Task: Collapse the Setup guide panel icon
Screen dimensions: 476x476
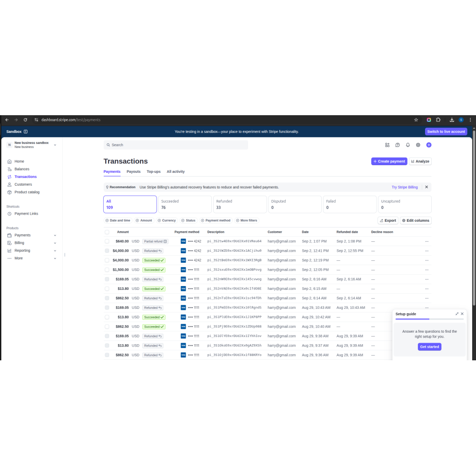Action: click(x=457, y=314)
